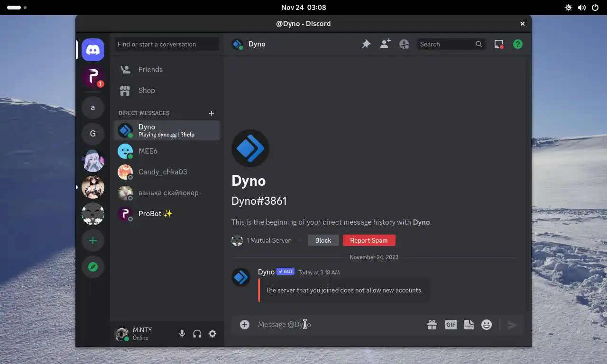This screenshot has width=607, height=364.
Task: Open the inbox icon
Action: click(499, 44)
